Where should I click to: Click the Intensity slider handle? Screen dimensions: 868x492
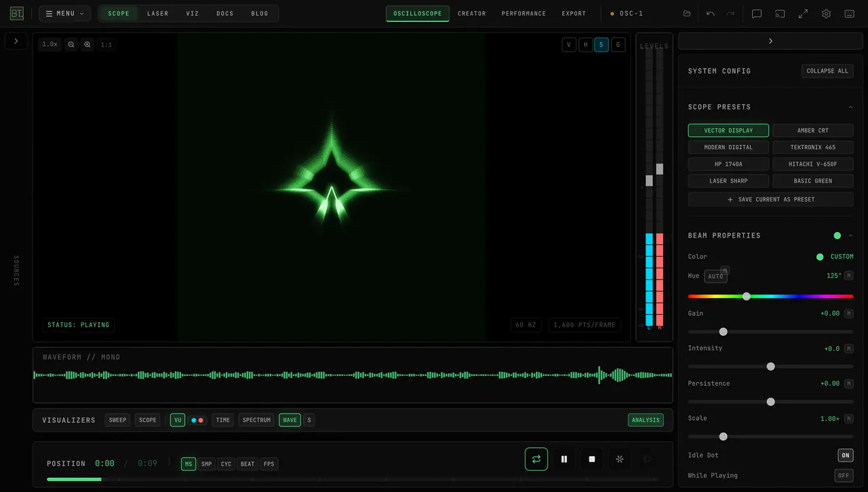770,366
